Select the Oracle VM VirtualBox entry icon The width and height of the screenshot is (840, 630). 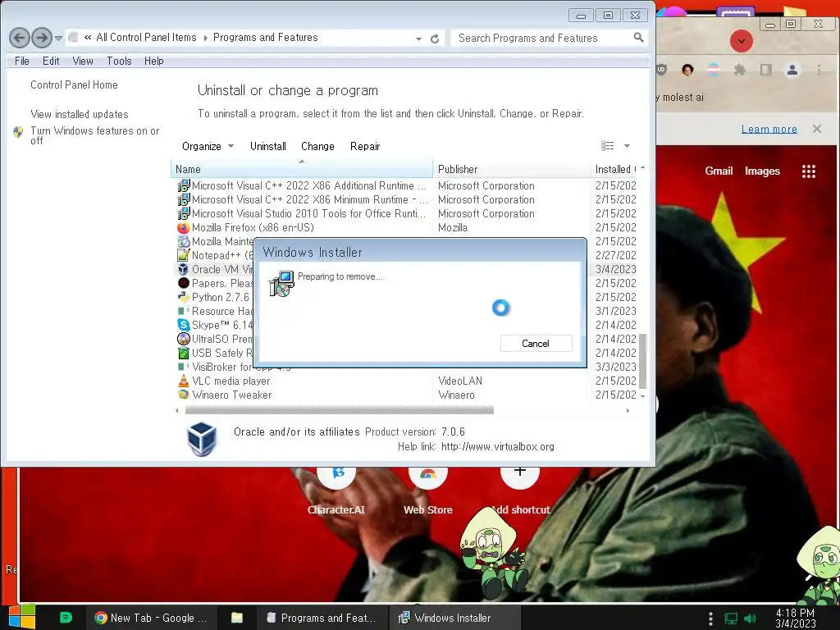point(183,269)
